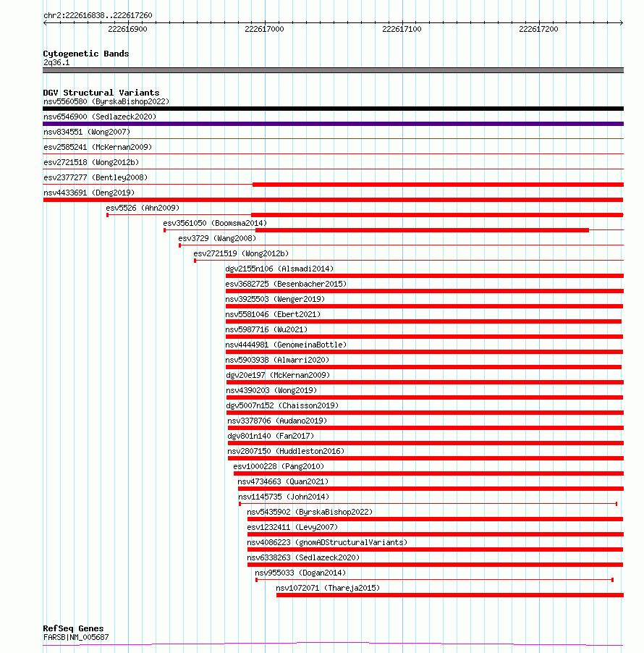Open nsv4390203 (Wong2019) variant
The width and height of the screenshot is (644, 653).
click(271, 391)
